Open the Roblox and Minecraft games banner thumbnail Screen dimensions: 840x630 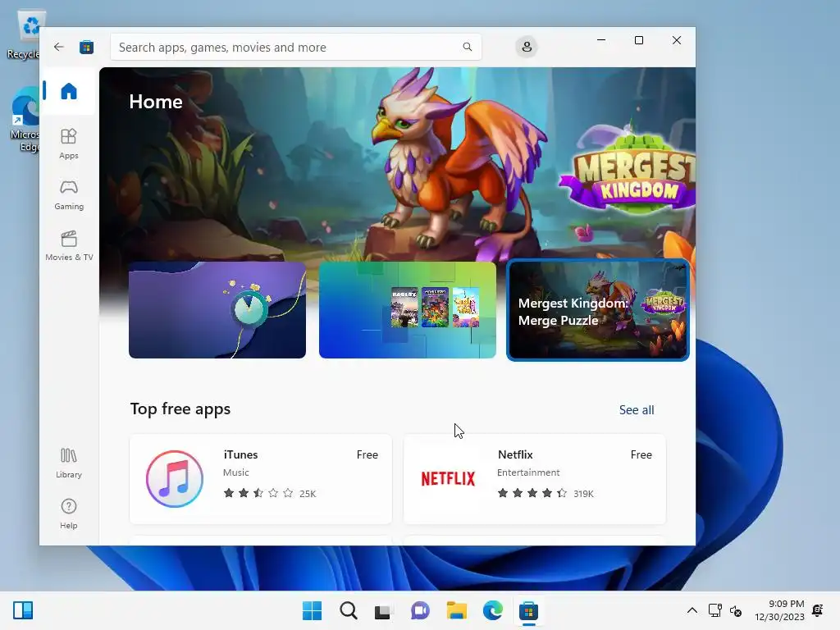click(x=408, y=310)
